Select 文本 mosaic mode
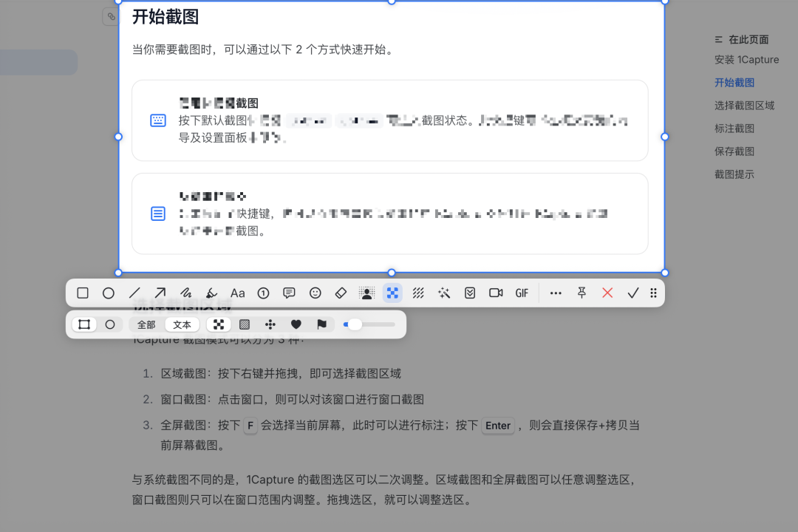Screen dimensions: 798x532 [x=182, y=325]
